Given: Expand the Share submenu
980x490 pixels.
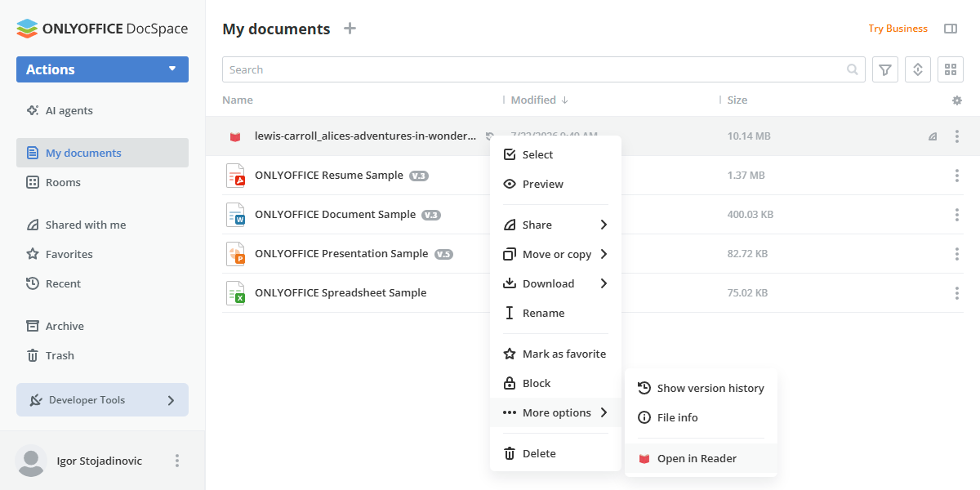Looking at the screenshot, I should (555, 225).
